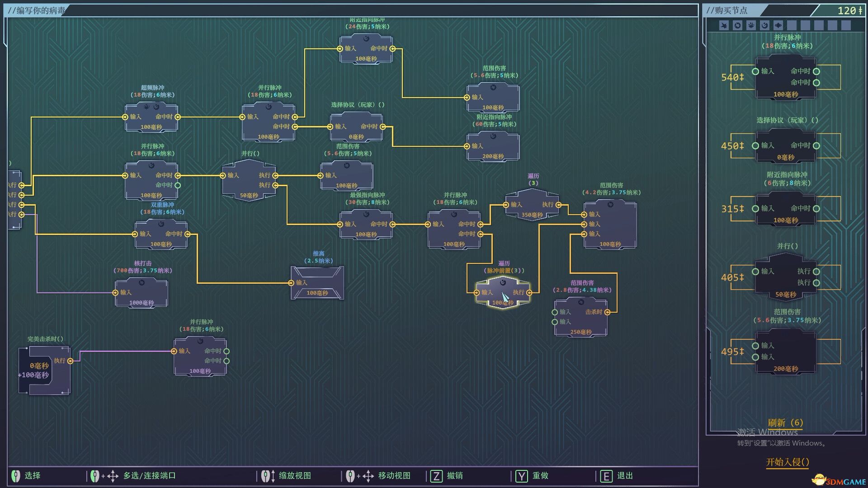The height and width of the screenshot is (488, 868).
Task: Buy the 并行脉冲 node priced at 540
Action: coord(785,77)
